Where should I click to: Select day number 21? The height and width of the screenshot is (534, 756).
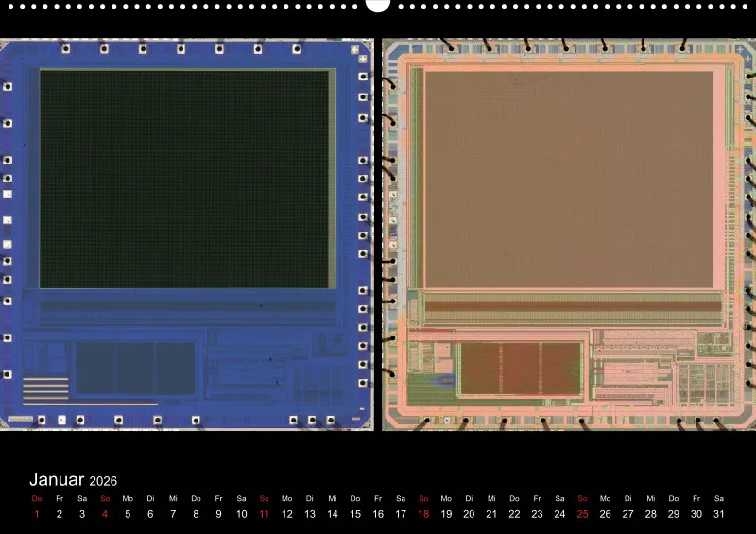(491, 514)
